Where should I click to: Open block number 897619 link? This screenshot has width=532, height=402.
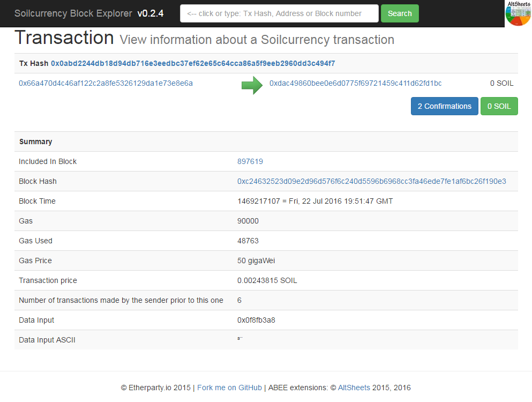point(250,162)
